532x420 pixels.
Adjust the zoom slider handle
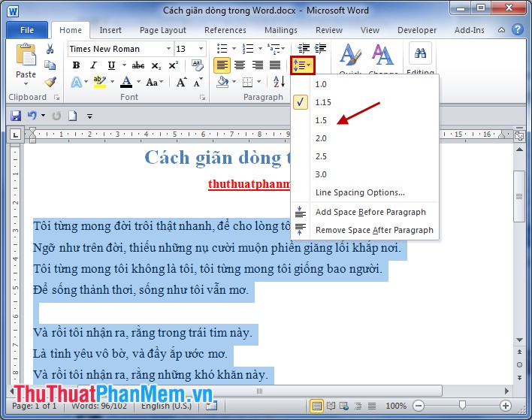pyautogui.click(x=462, y=405)
